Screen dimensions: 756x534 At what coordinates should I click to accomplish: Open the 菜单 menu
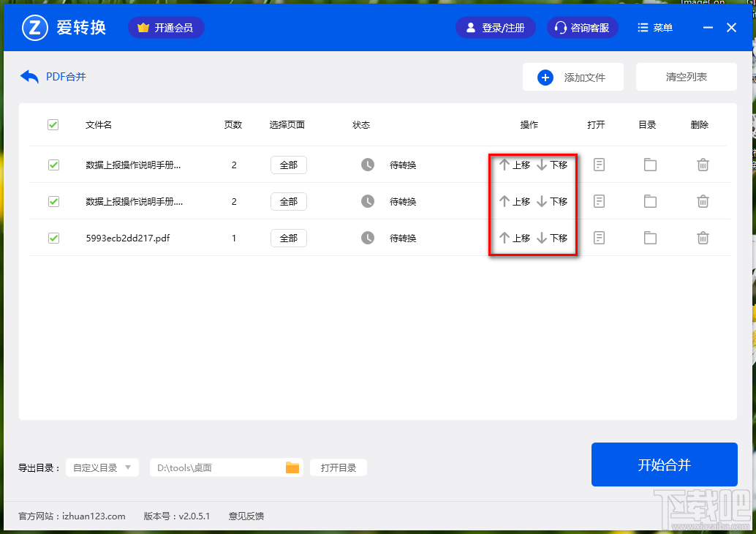pos(654,27)
